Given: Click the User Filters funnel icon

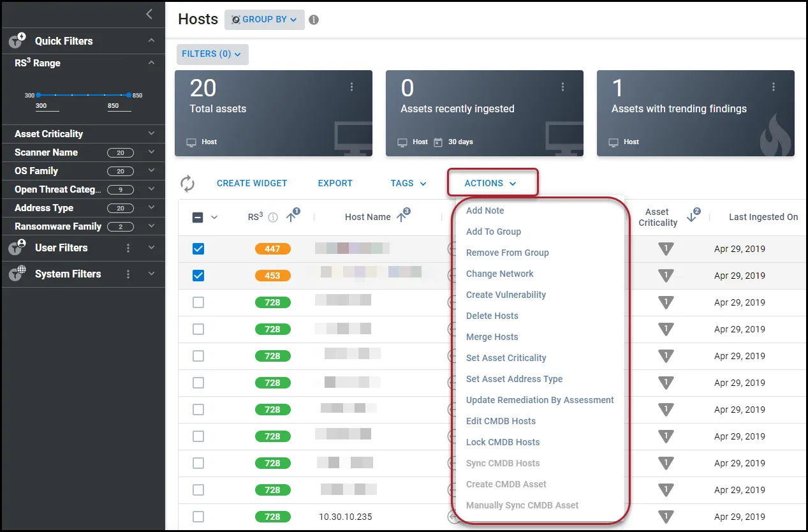Looking at the screenshot, I should click(x=17, y=248).
